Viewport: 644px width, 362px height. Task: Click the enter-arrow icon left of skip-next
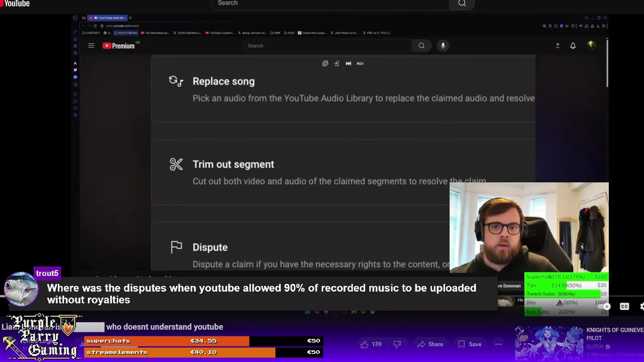337,63
